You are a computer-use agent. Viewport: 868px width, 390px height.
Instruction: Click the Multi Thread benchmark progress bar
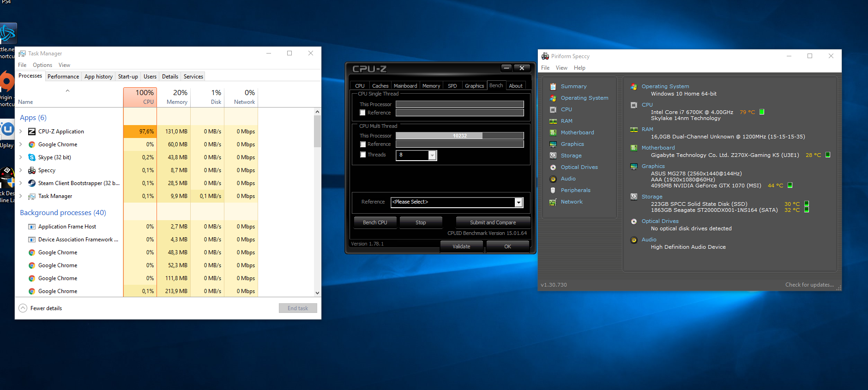(459, 136)
